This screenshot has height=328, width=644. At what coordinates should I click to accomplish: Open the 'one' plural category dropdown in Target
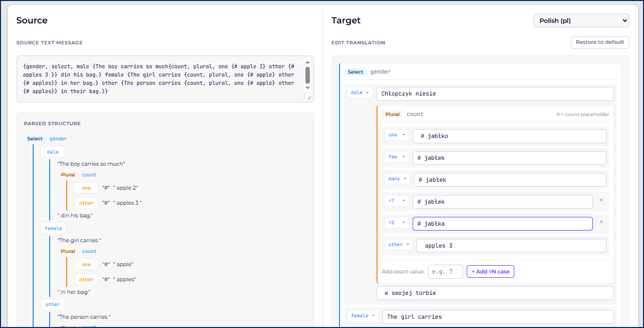pyautogui.click(x=396, y=135)
